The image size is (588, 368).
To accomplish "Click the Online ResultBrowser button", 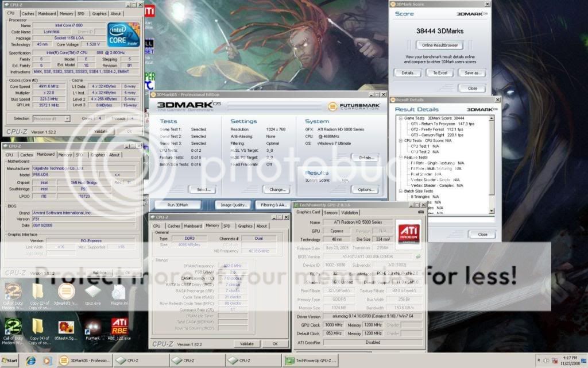I will pos(440,45).
